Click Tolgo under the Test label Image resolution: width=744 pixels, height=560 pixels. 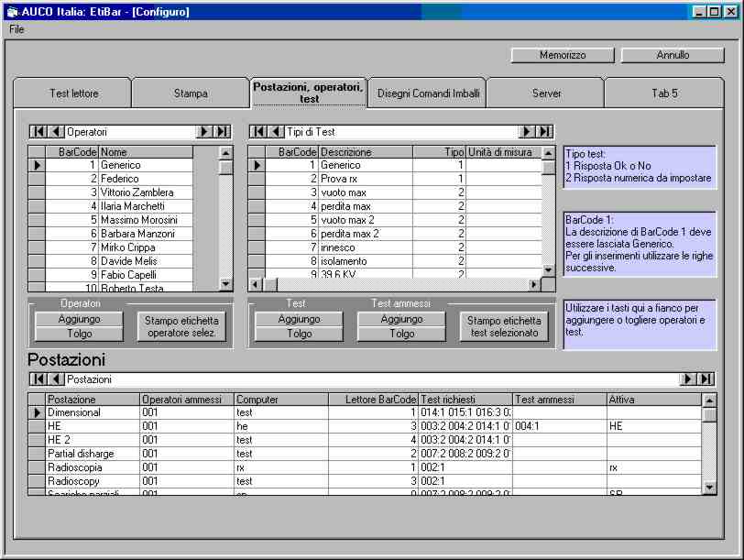299,334
